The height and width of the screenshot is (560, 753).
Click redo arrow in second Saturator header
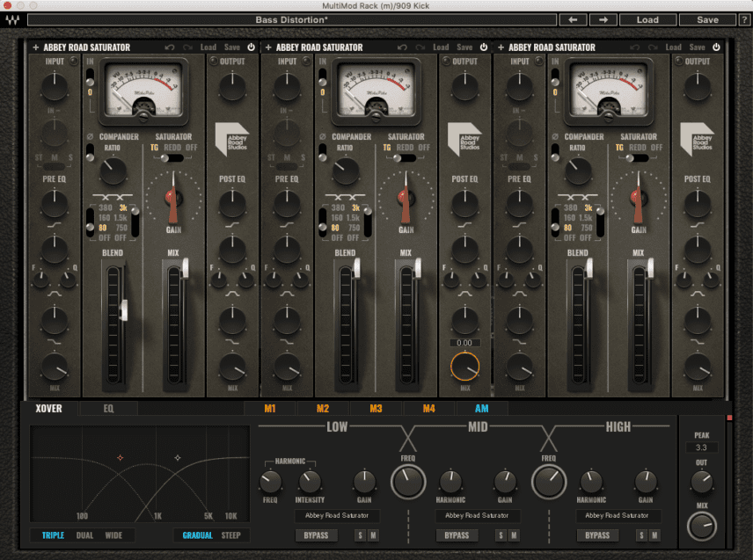(420, 47)
